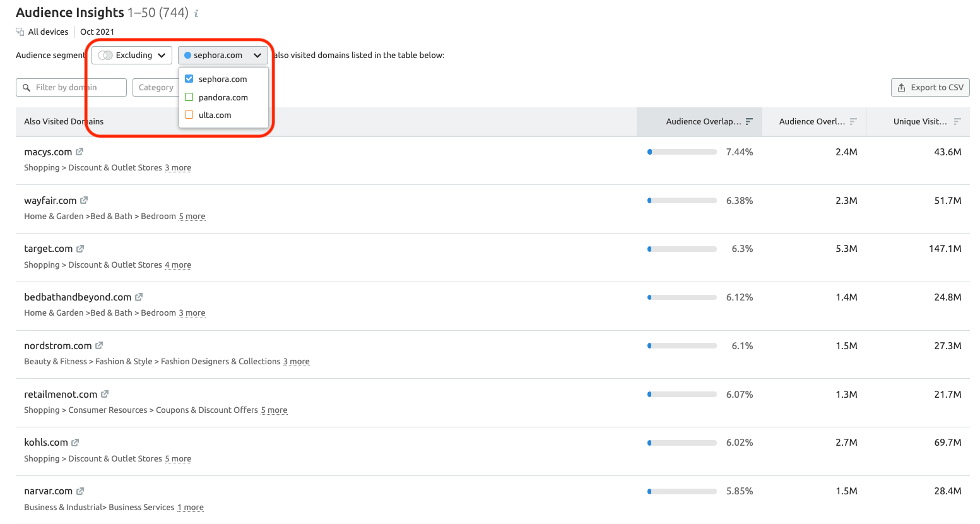
Task: Sort by second Audience Overl... column icon
Action: point(853,121)
